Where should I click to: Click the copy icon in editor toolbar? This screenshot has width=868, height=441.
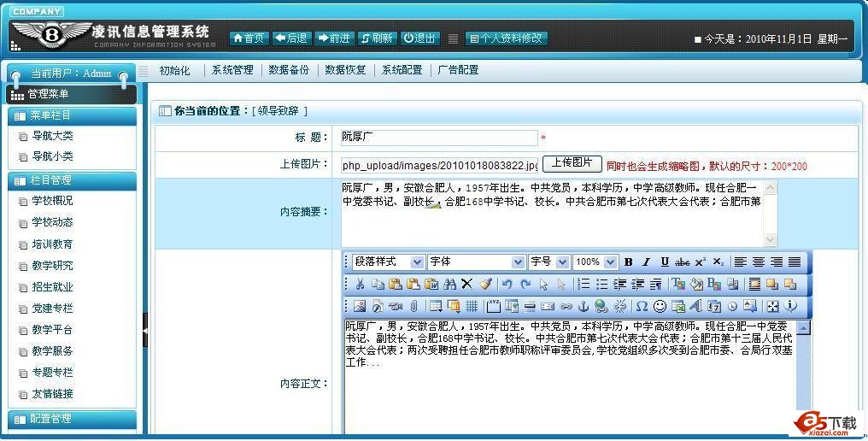tap(378, 285)
